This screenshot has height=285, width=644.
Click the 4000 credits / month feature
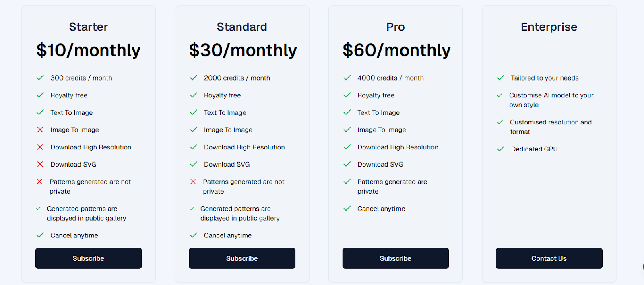390,78
